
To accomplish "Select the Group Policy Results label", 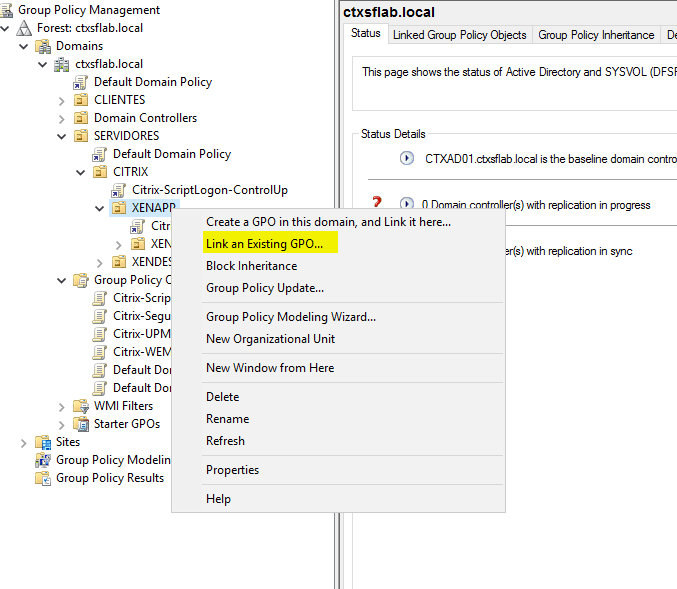I will [110, 478].
